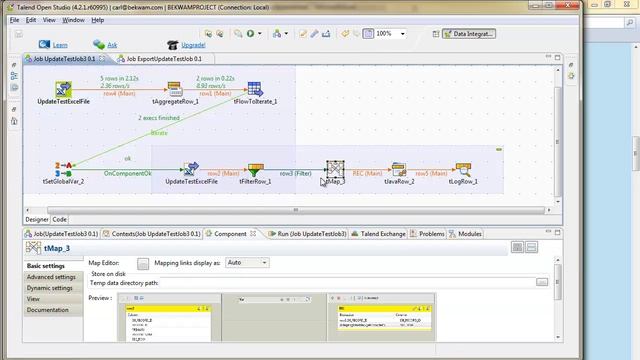Close the Component view tab
The height and width of the screenshot is (360, 640).
253,233
